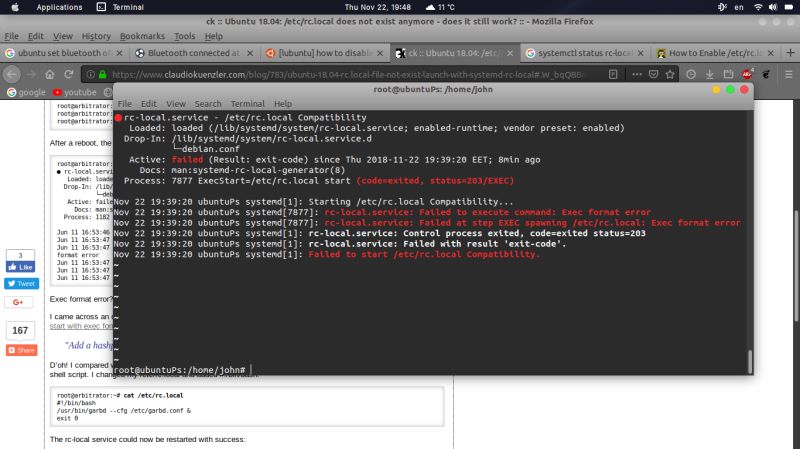Click the Terminal item in top panel

(120, 7)
